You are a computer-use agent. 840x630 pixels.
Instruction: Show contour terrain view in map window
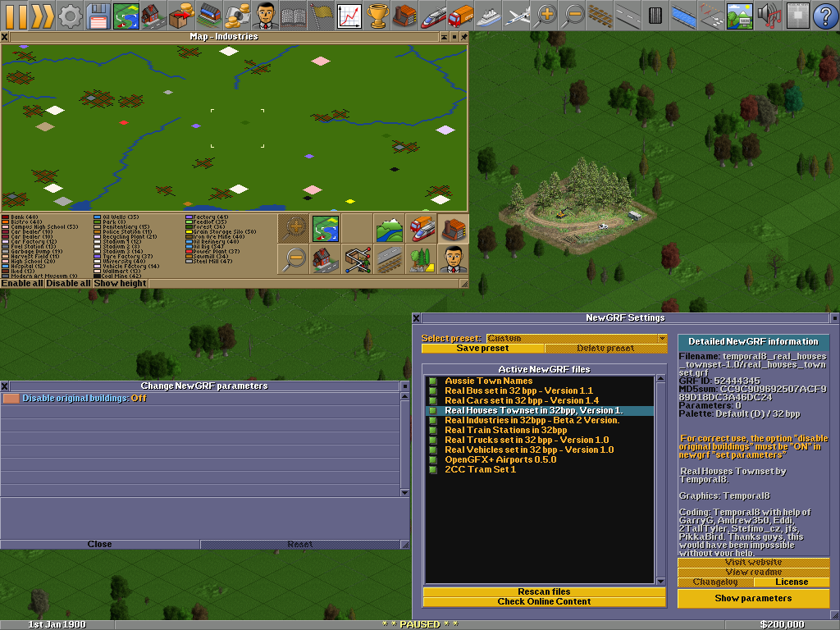pos(390,228)
